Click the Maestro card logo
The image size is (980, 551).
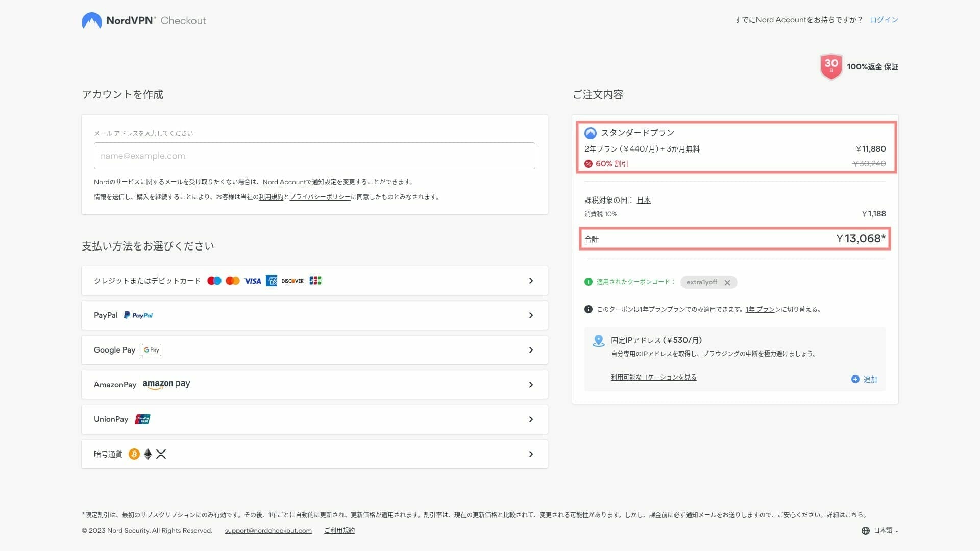click(214, 281)
